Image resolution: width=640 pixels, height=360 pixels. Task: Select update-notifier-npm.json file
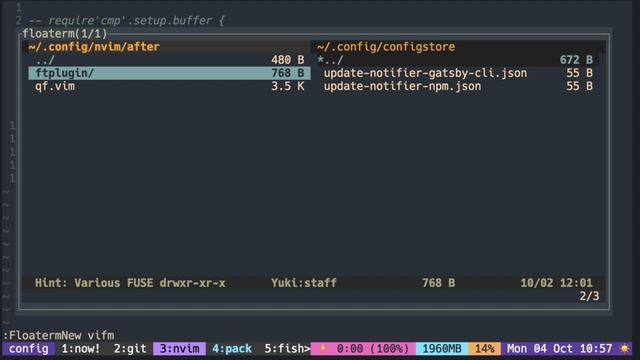tap(402, 87)
